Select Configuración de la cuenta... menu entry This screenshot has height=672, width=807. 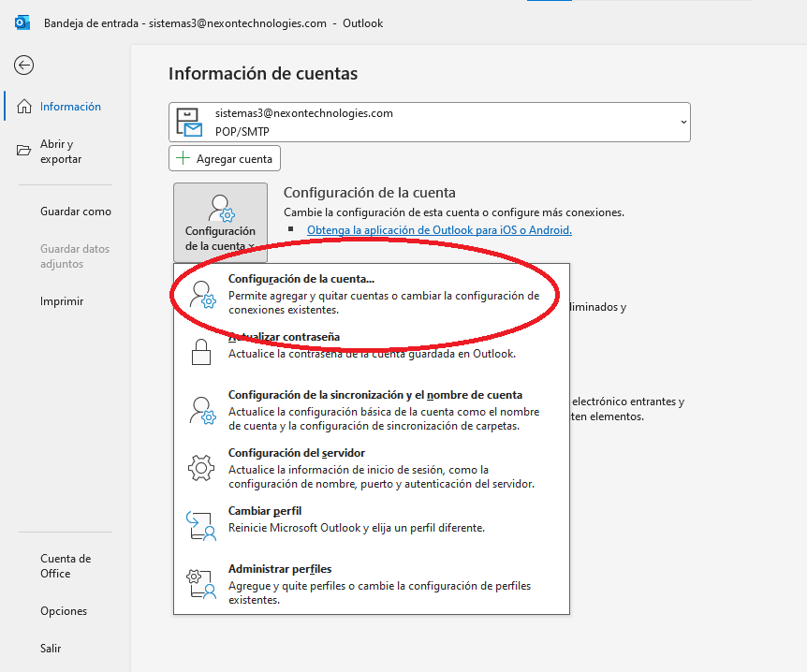click(371, 294)
